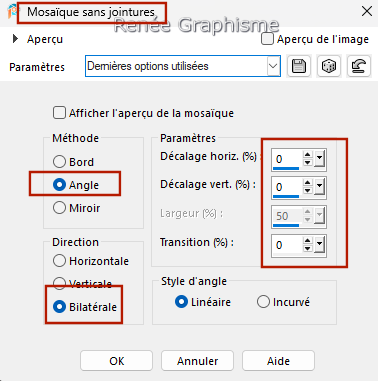Open Transition slider popup arrow

click(x=319, y=245)
